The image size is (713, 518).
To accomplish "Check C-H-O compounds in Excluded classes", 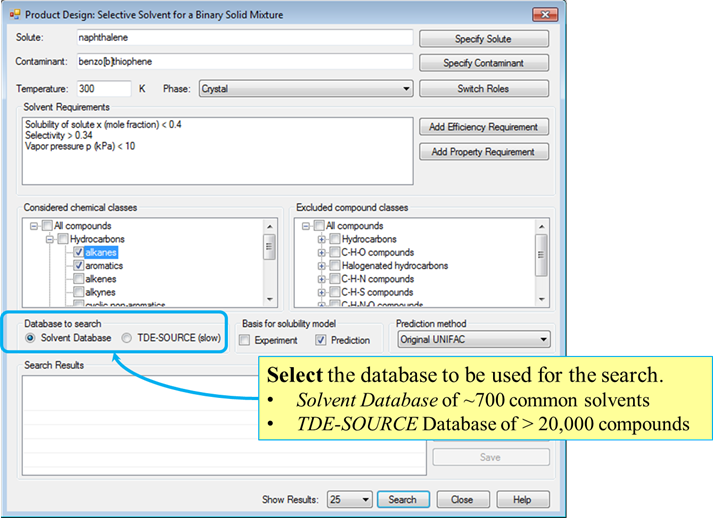I will click(x=335, y=252).
